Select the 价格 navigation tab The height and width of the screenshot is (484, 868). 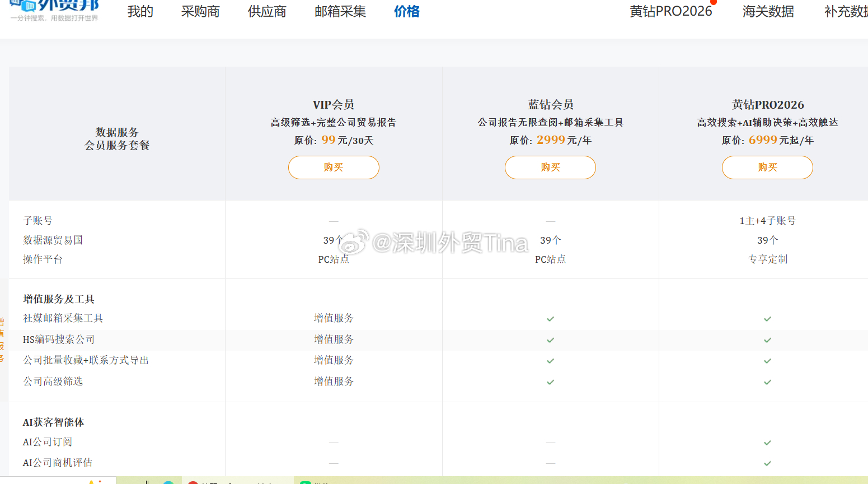[407, 11]
